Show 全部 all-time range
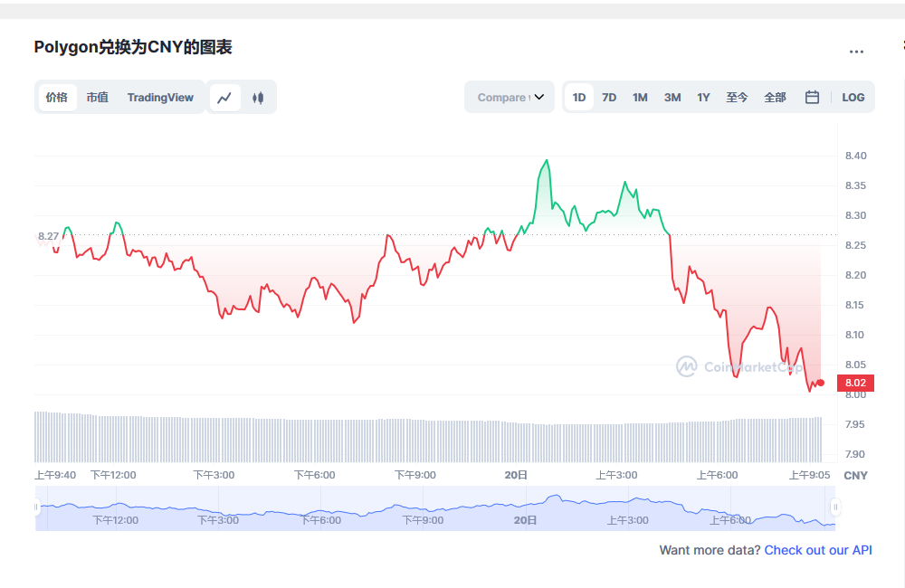The height and width of the screenshot is (588, 905). tap(775, 98)
